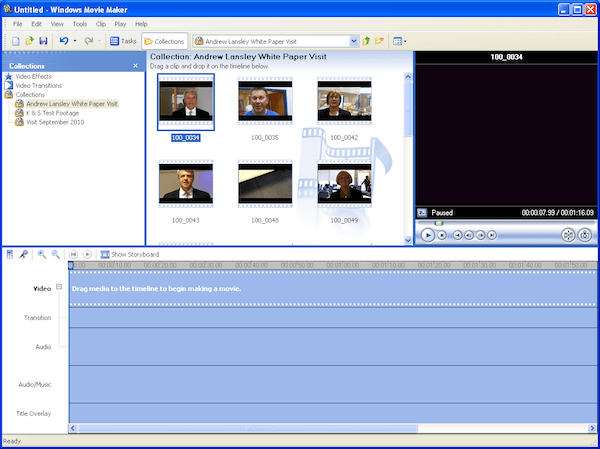Select clip thumbnail 100_0042
The height and width of the screenshot is (449, 600).
344,101
